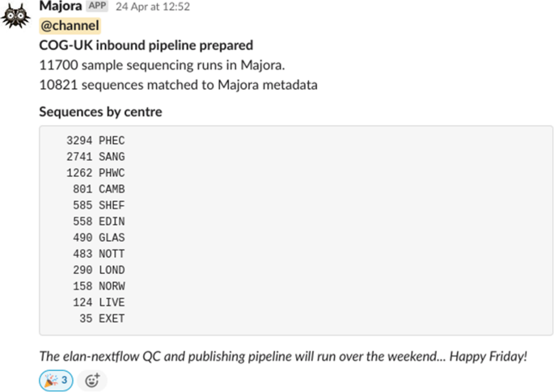554x392 pixels.
Task: Toggle the party popper reaction
Action: tap(57, 380)
